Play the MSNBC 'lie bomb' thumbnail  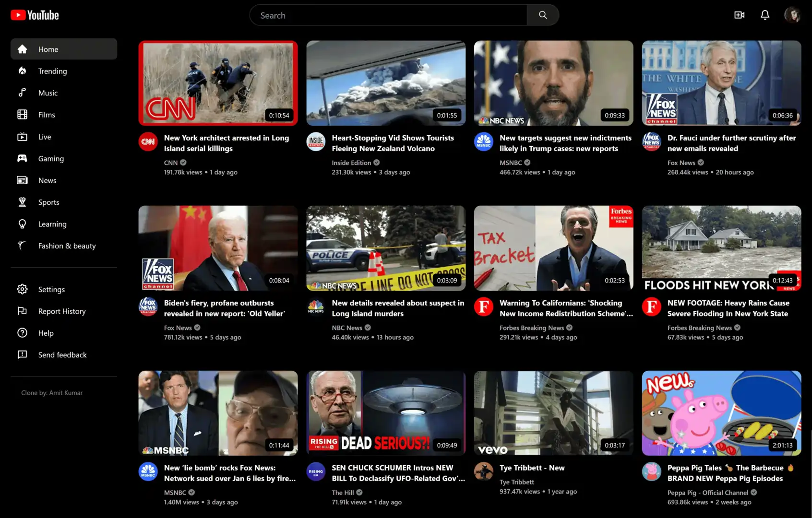218,413
